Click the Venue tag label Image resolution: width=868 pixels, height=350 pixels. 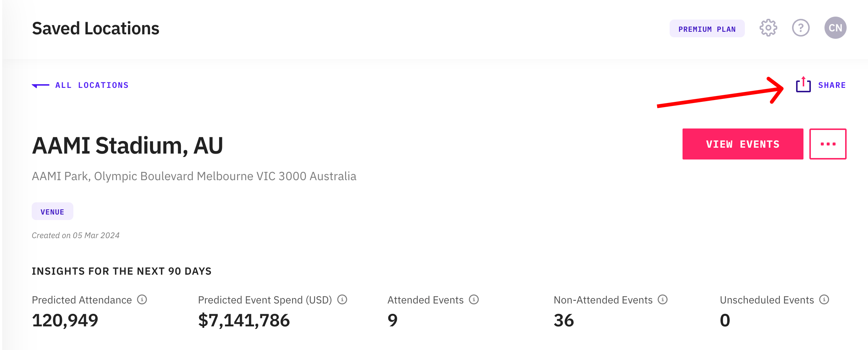[x=52, y=212]
